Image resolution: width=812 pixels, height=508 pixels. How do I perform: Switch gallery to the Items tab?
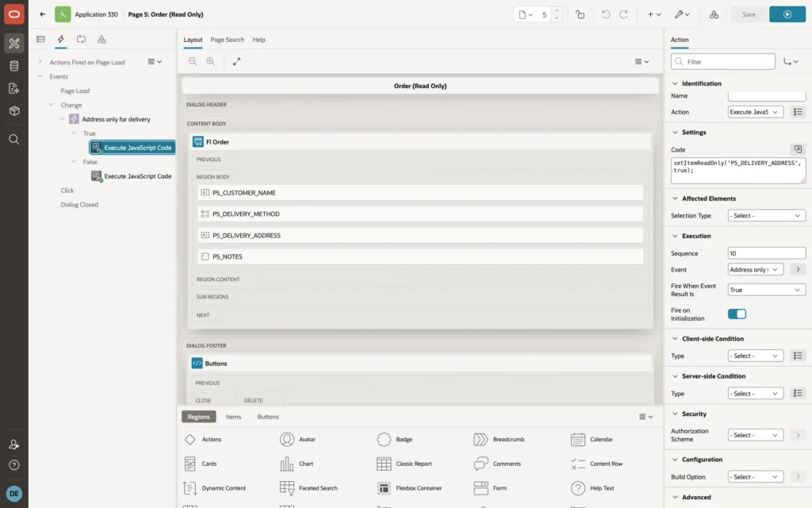[234, 417]
